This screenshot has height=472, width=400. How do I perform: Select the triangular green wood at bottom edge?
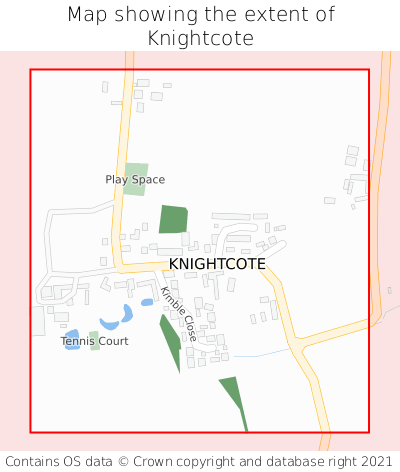(234, 404)
